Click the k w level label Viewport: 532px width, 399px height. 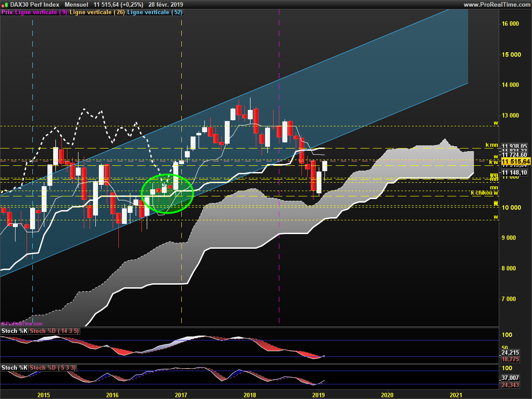(x=493, y=162)
